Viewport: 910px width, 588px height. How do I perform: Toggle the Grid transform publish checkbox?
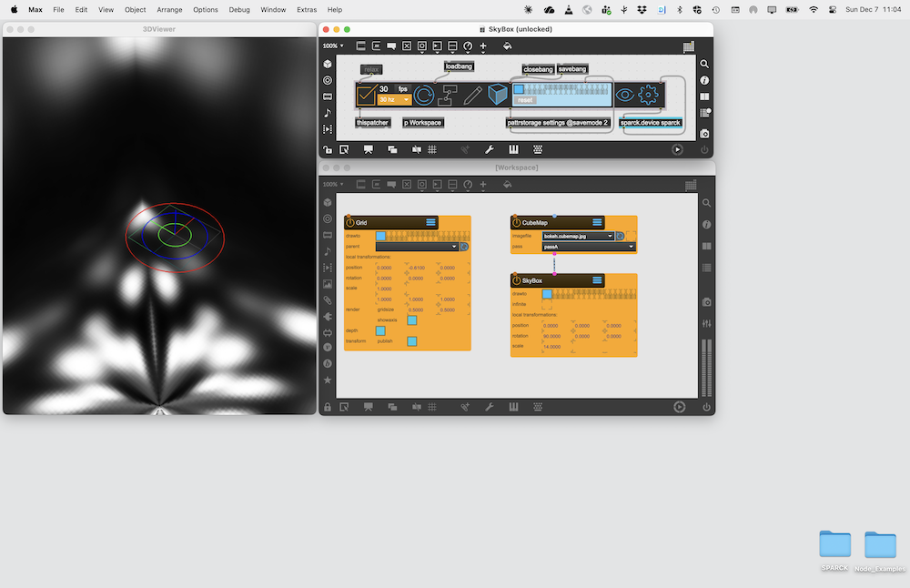[x=411, y=341]
